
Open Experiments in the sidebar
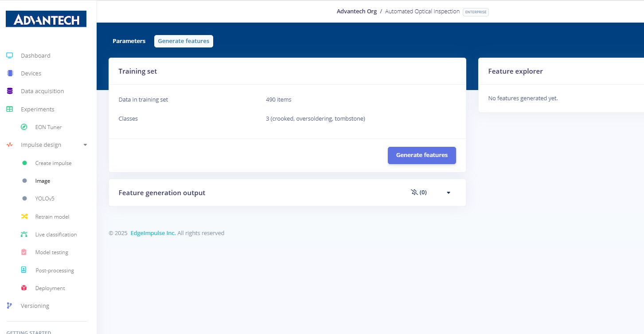[38, 109]
